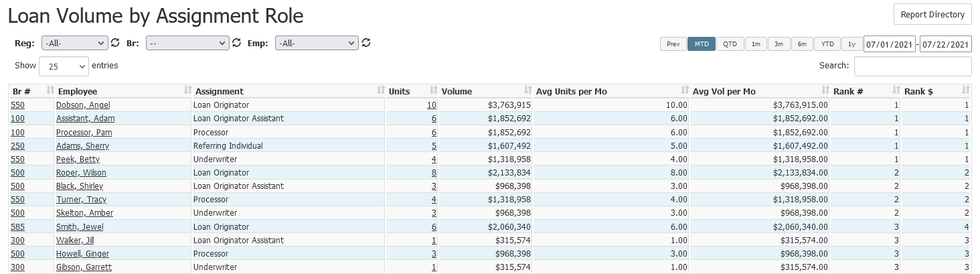
Task: Refresh the Reg filter
Action: click(115, 43)
